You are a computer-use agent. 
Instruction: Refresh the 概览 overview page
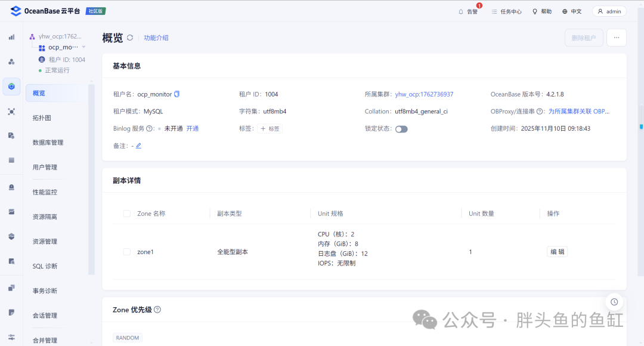tap(130, 38)
